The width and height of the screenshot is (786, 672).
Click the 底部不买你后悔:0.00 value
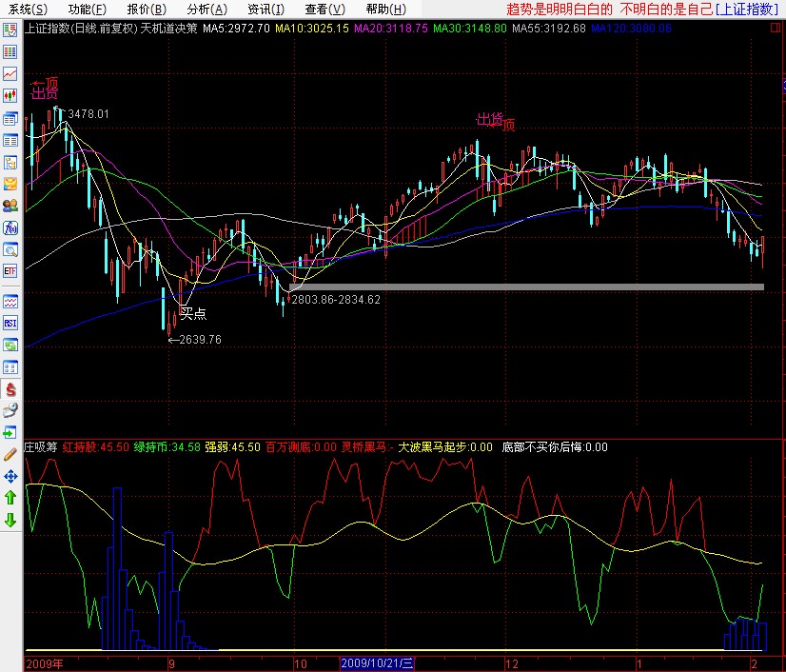point(555,446)
